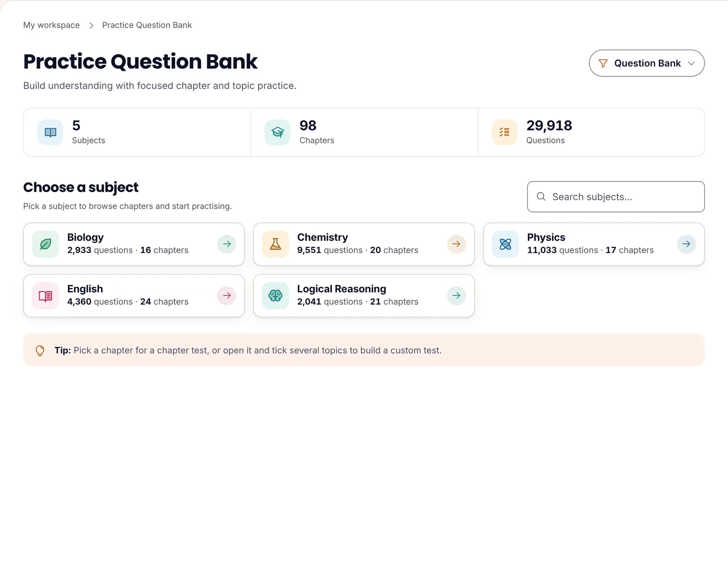Screen dimensions: 728x563
Task: Click the search magnifier icon
Action: click(x=541, y=196)
